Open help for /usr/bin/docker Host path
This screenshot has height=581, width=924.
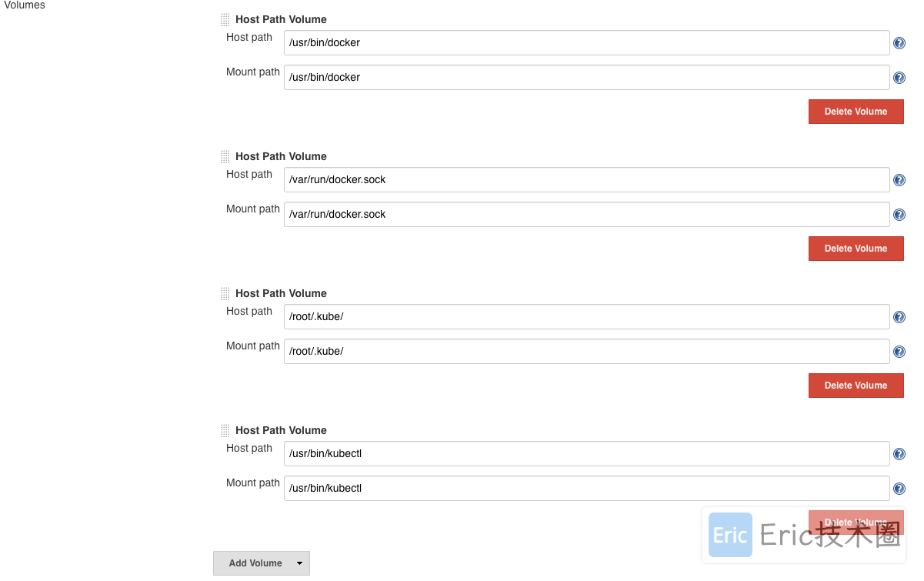coord(899,43)
